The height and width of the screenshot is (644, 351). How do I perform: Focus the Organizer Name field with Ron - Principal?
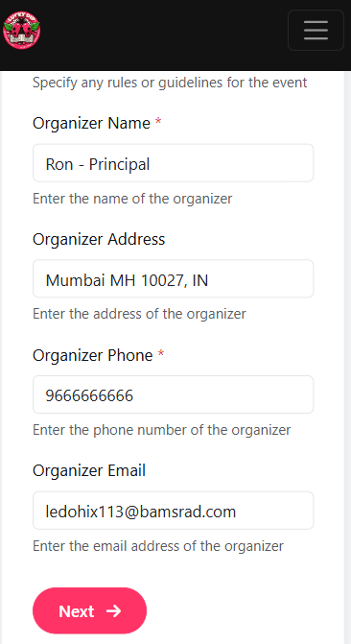pos(174,163)
